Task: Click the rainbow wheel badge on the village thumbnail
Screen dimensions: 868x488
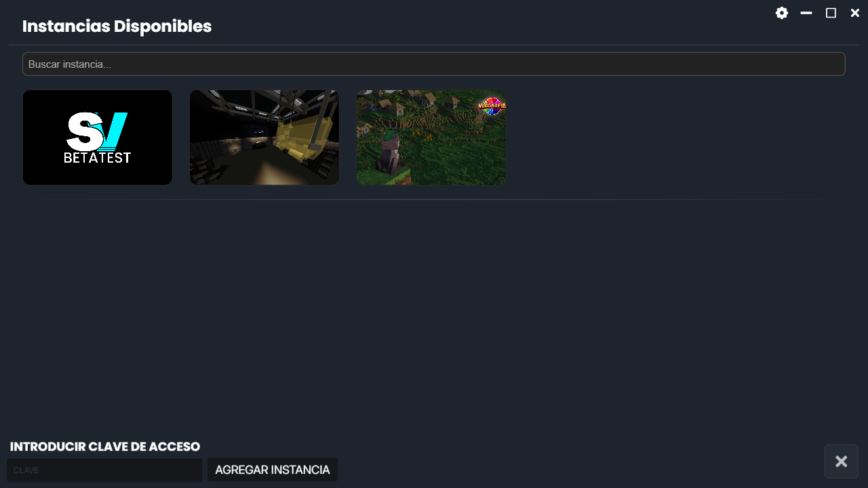Action: [x=492, y=106]
